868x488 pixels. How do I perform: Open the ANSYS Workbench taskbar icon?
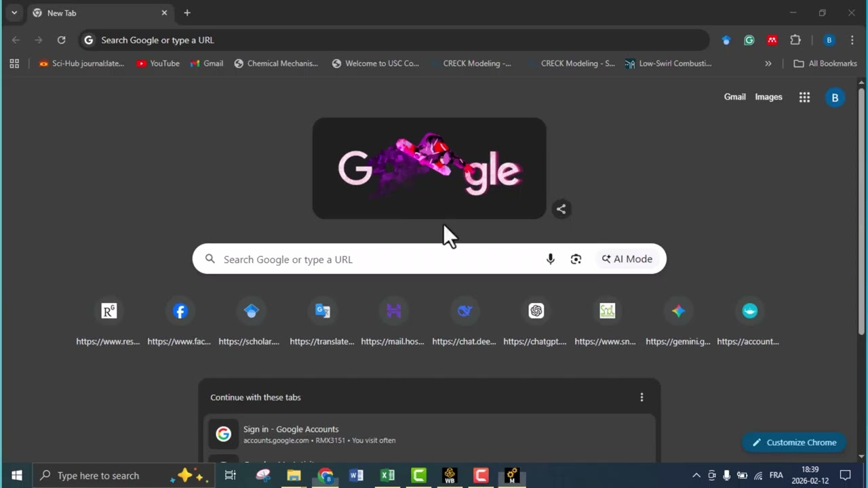[x=450, y=475]
